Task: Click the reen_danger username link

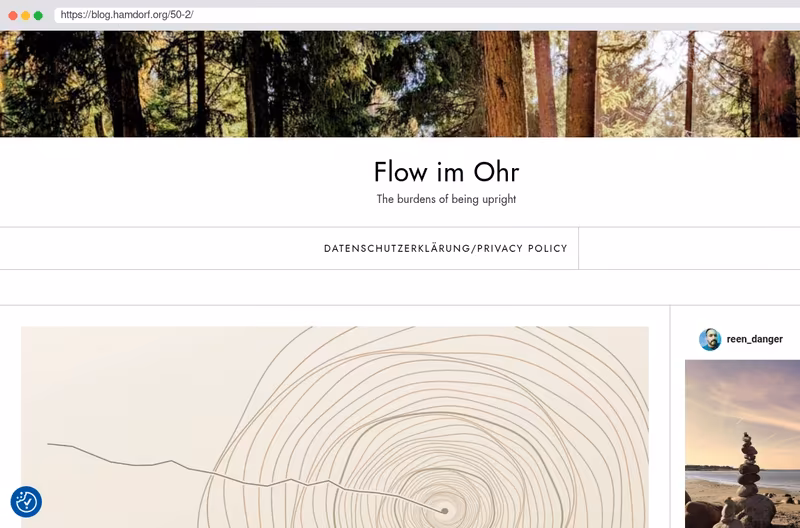Action: pos(754,339)
